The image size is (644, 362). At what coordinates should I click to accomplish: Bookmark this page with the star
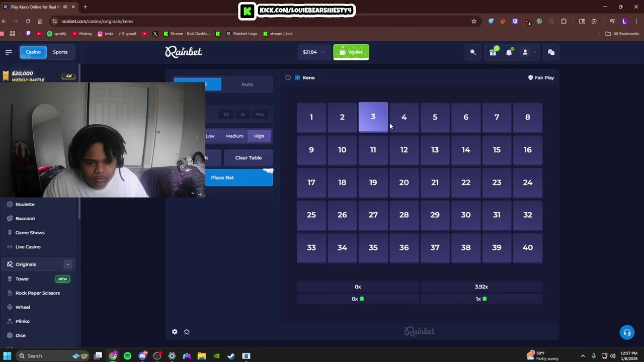473,21
